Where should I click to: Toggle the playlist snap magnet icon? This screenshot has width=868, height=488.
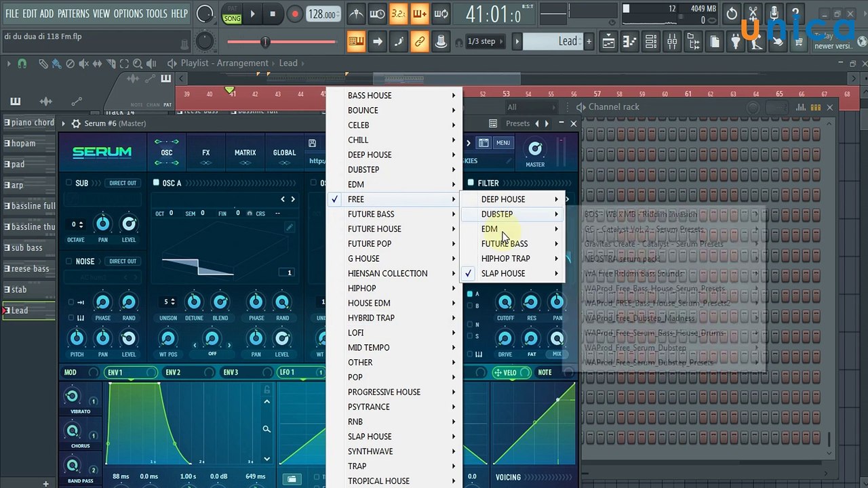pos(22,64)
